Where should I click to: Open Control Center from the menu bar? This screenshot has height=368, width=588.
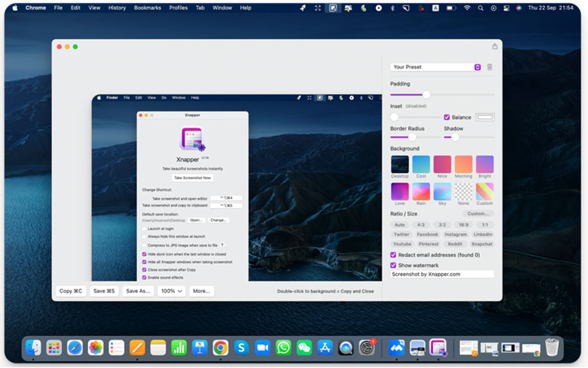506,8
